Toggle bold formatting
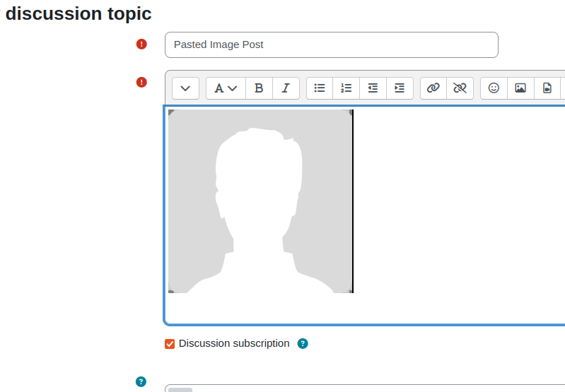565x392 pixels. 259,88
